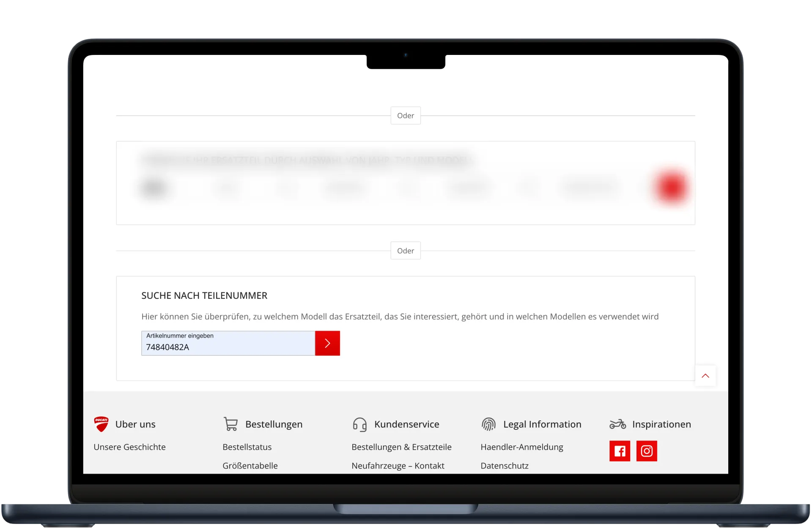Open Bestellungen & Ersatzteile link
812x529 pixels.
click(401, 447)
